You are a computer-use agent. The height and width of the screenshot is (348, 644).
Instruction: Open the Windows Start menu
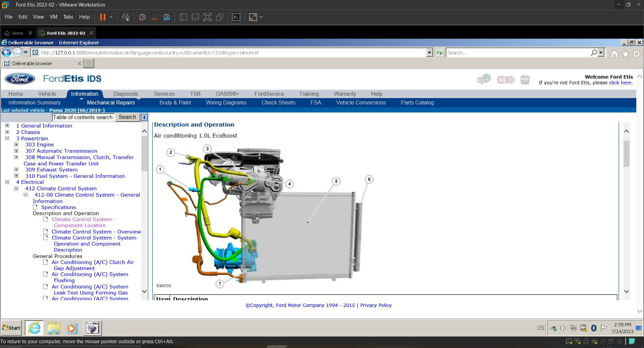coord(11,328)
